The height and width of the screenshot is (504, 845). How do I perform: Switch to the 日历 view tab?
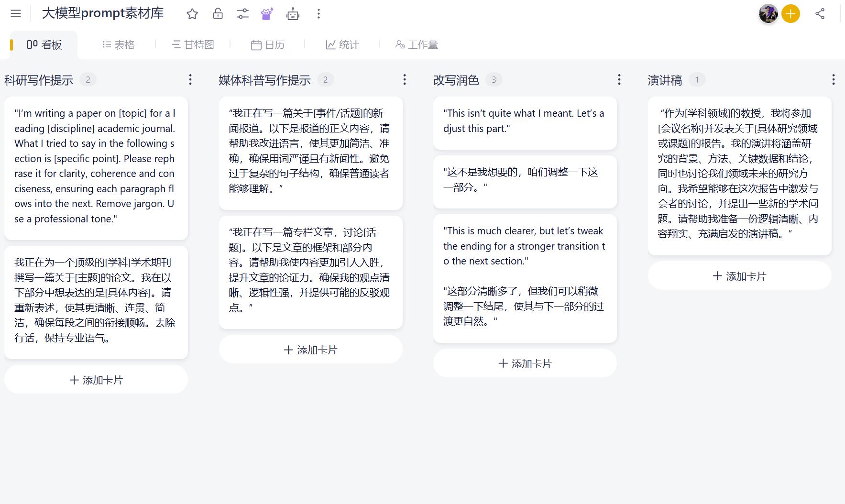pyautogui.click(x=268, y=44)
